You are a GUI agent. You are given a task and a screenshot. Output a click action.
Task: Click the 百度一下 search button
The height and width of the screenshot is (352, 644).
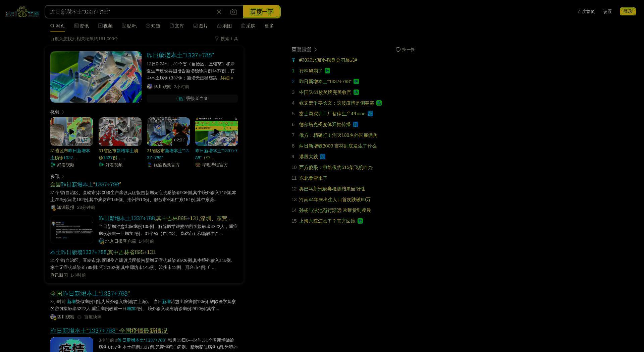point(262,12)
